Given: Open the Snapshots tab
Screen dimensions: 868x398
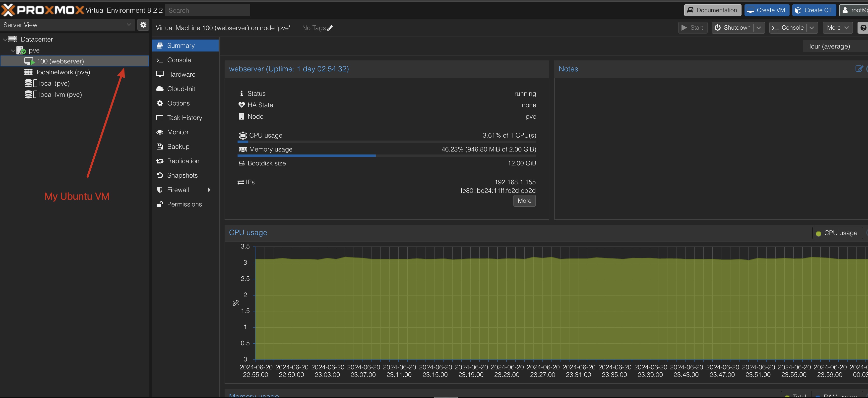Looking at the screenshot, I should coord(185,175).
